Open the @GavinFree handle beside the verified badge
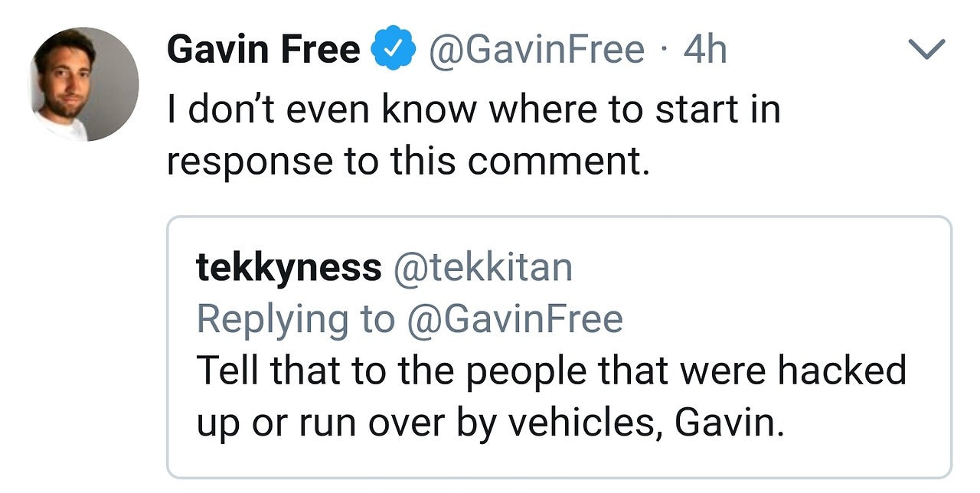 pyautogui.click(x=536, y=51)
